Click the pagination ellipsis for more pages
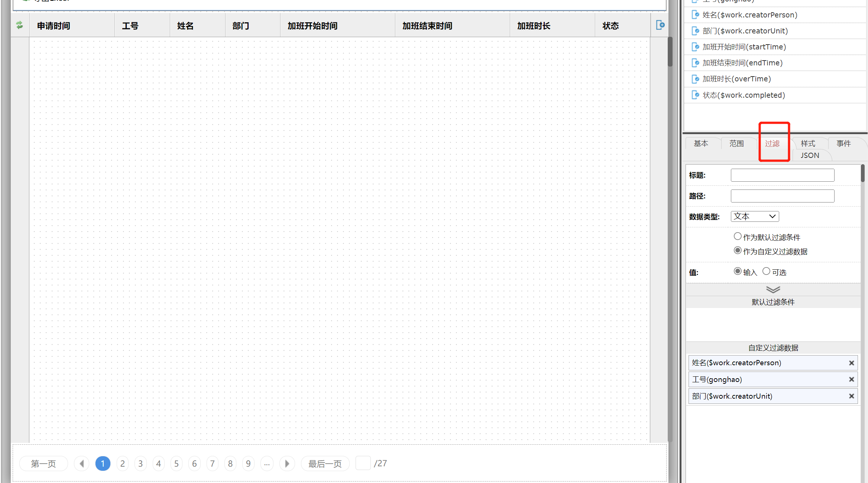Viewport: 868px width, 483px height. pos(267,463)
